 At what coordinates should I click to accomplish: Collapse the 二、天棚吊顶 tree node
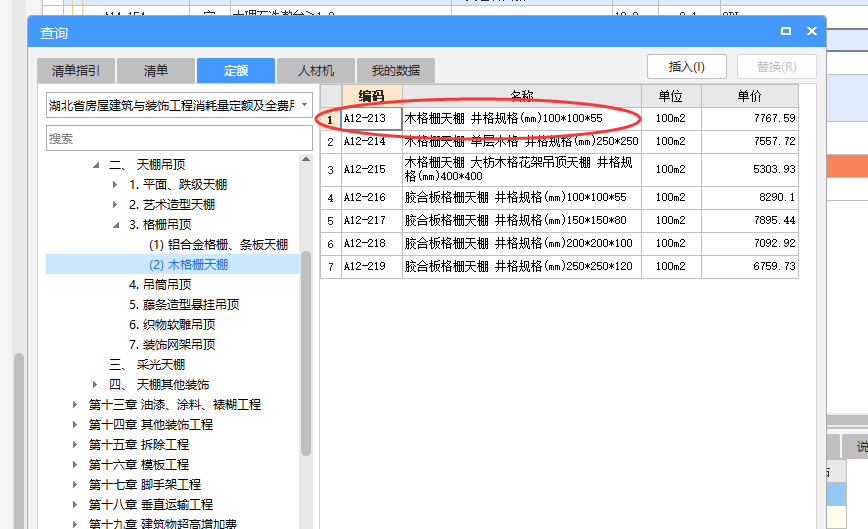(x=96, y=165)
